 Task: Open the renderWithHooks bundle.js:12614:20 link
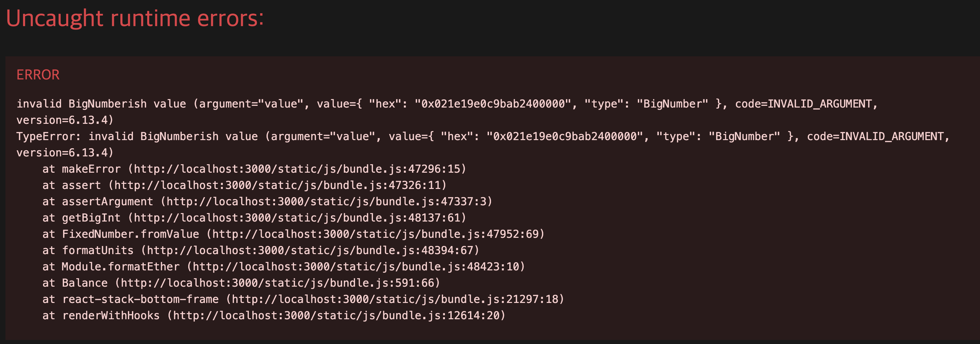click(x=336, y=316)
